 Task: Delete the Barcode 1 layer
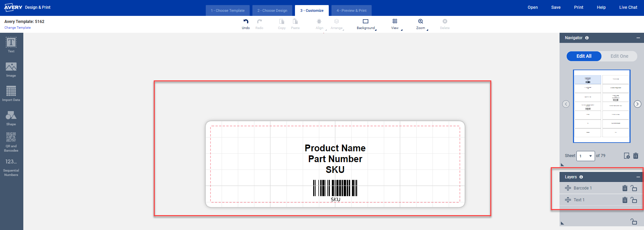pos(625,188)
